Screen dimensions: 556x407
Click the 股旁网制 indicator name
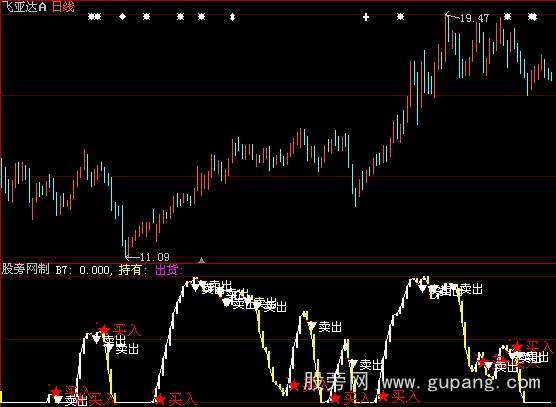25,269
